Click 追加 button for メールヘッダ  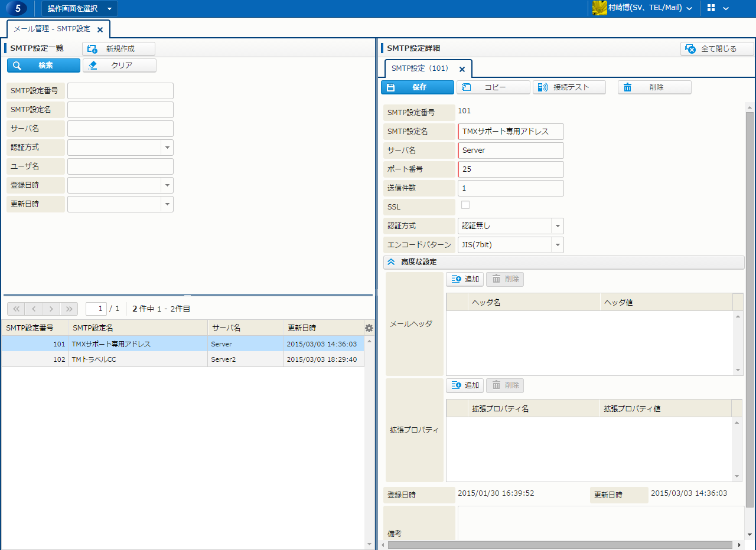(x=465, y=279)
